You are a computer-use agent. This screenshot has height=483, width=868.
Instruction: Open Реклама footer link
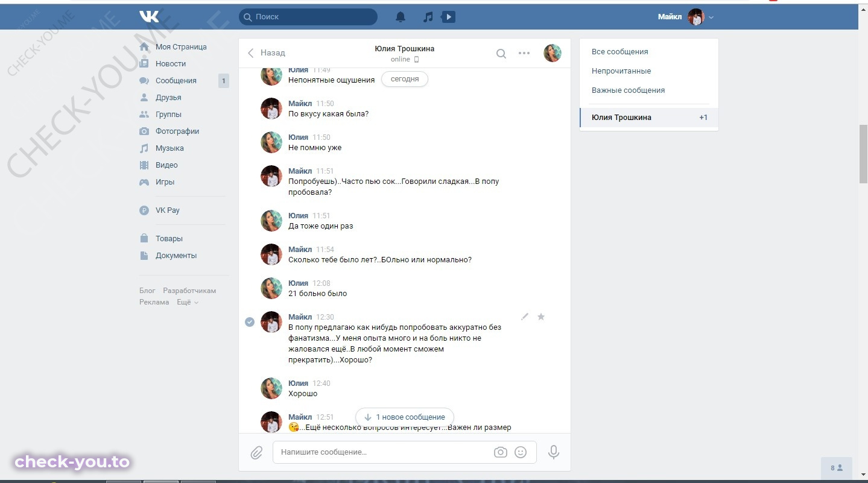(x=154, y=302)
